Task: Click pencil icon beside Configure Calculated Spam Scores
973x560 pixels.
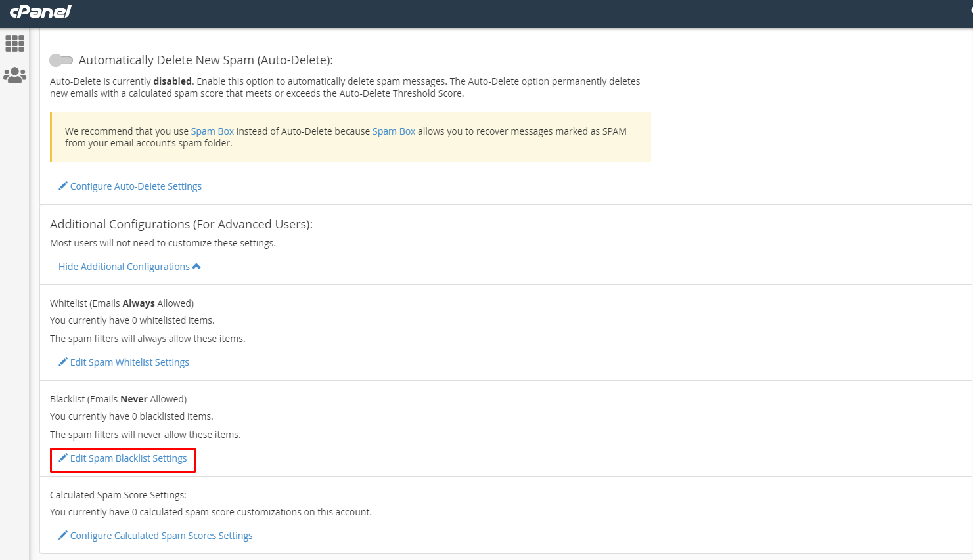Action: click(x=63, y=535)
